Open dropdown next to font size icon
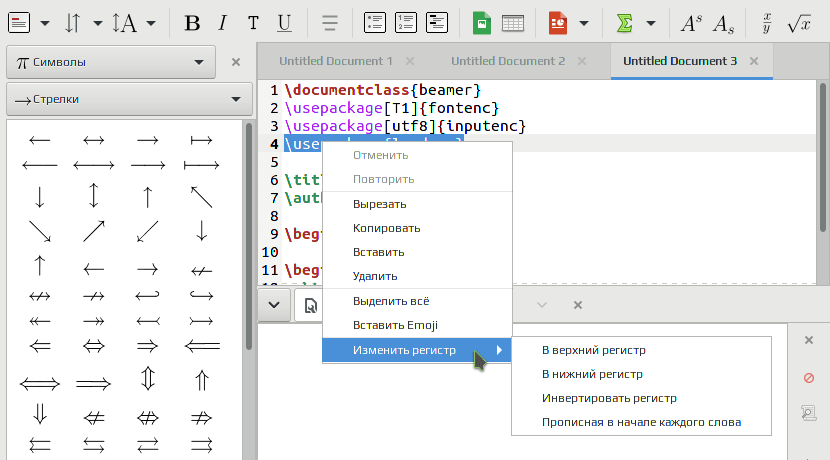The image size is (830, 460). [151, 23]
